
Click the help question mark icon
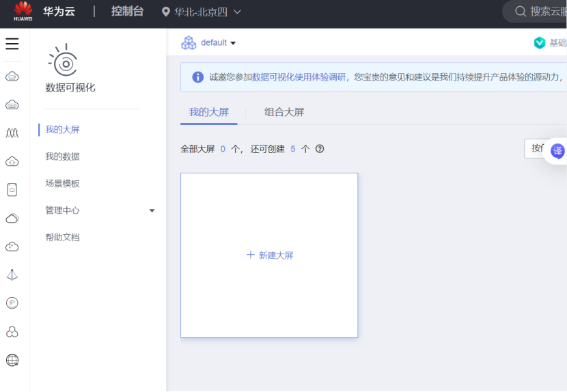pyautogui.click(x=320, y=149)
